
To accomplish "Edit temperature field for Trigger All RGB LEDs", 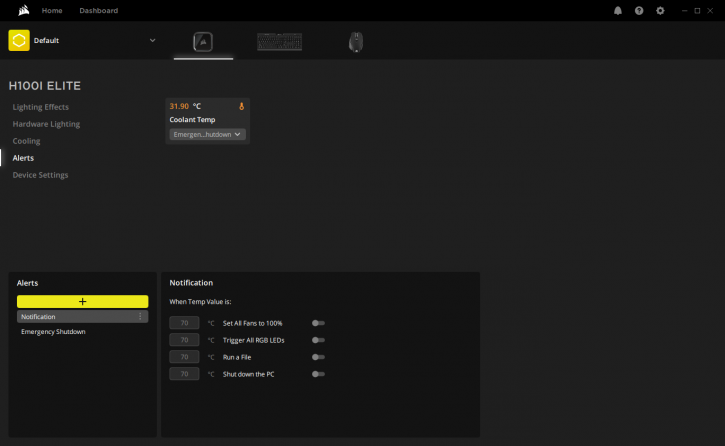I will click(x=184, y=340).
